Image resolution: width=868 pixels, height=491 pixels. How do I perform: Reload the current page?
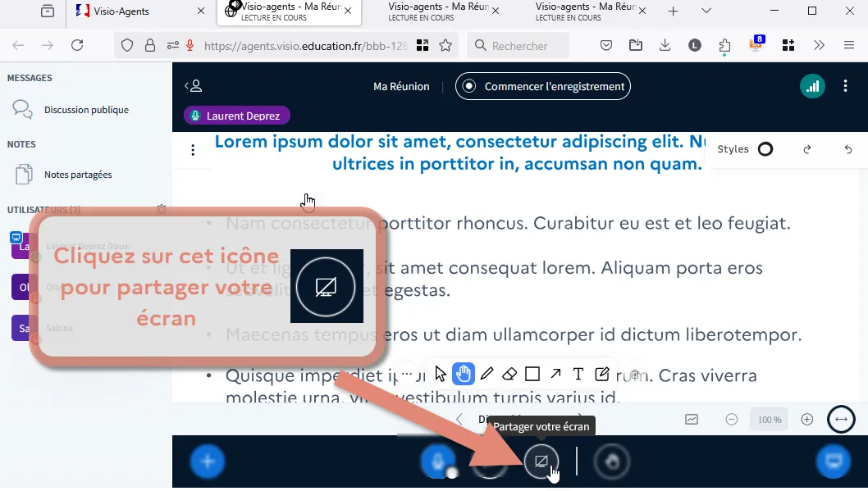point(77,45)
